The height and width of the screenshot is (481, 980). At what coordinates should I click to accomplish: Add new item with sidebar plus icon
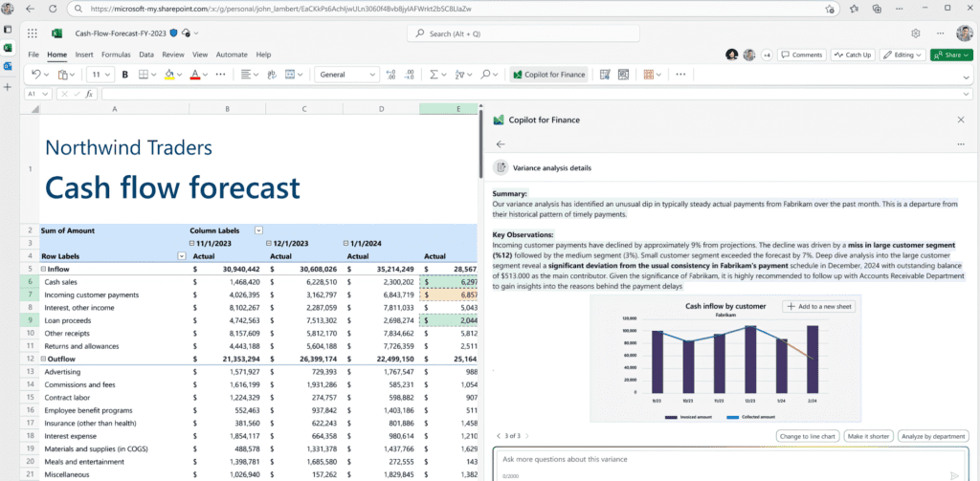pos(8,87)
